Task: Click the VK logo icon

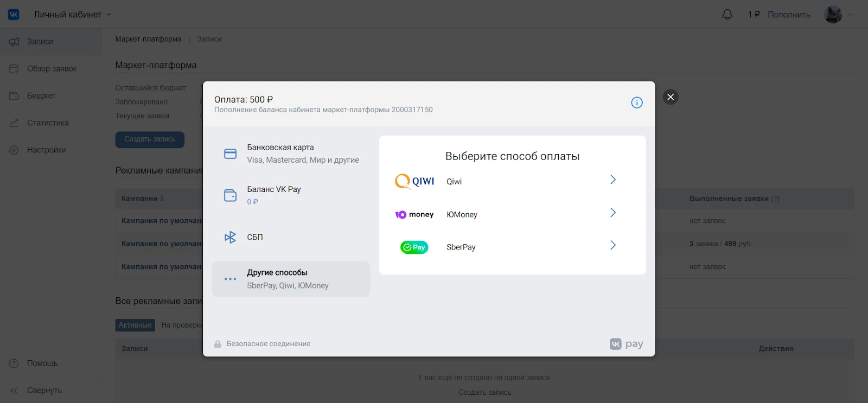Action: click(x=14, y=15)
